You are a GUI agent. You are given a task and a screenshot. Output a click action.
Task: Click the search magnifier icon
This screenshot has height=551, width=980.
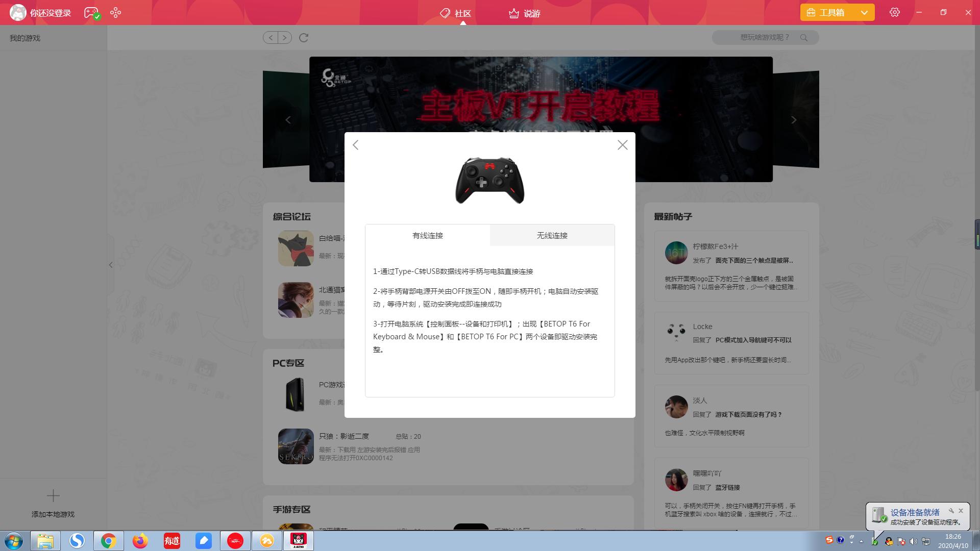click(805, 37)
